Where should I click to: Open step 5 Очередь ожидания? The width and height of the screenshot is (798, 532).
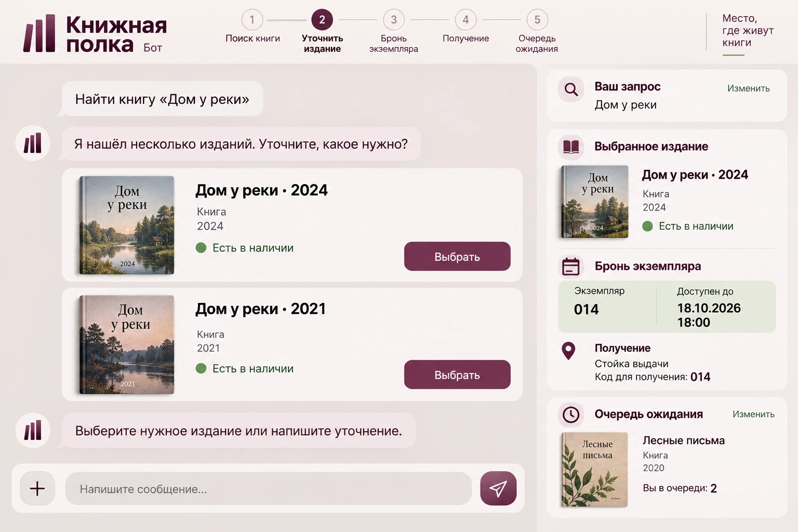pos(537,32)
